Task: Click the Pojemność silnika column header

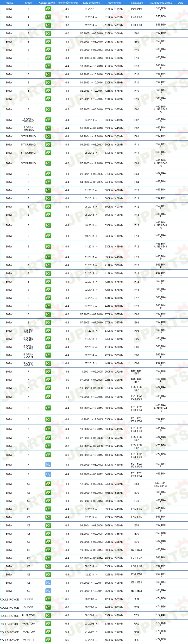Action: pos(67,3)
